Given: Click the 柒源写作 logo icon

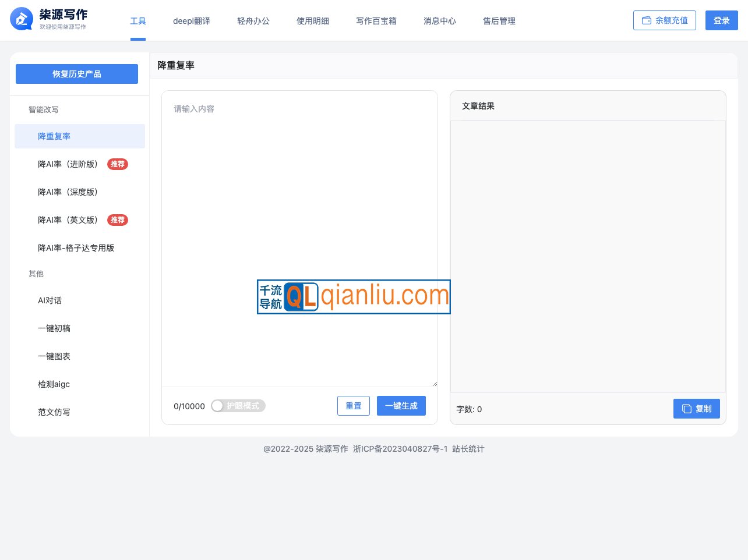Looking at the screenshot, I should click(x=22, y=19).
